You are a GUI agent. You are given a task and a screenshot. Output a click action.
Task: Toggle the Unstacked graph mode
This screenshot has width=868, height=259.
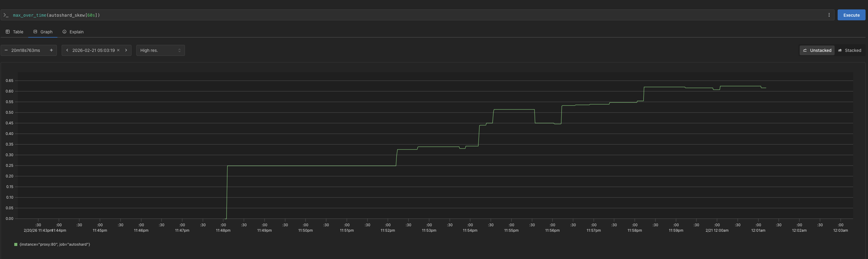[817, 50]
